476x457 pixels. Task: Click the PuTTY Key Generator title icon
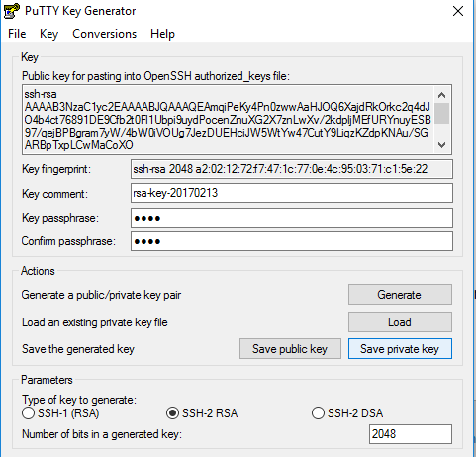click(12, 11)
